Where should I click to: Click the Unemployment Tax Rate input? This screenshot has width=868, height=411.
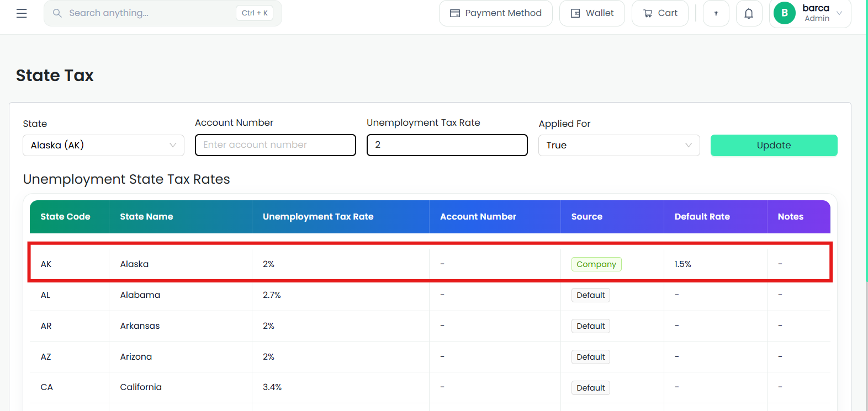pyautogui.click(x=447, y=145)
